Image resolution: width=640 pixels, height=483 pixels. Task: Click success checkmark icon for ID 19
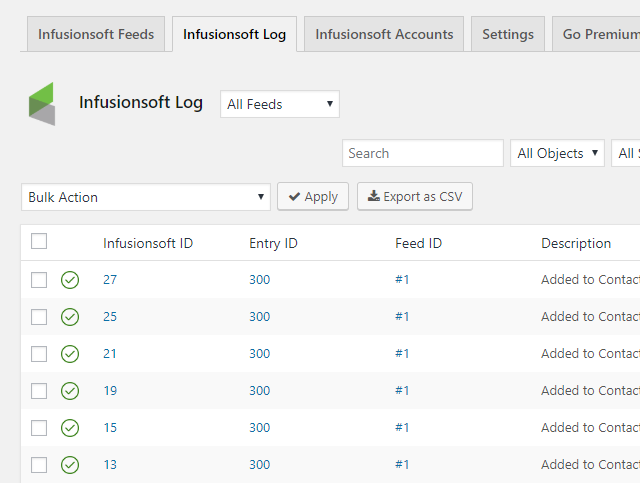point(70,391)
